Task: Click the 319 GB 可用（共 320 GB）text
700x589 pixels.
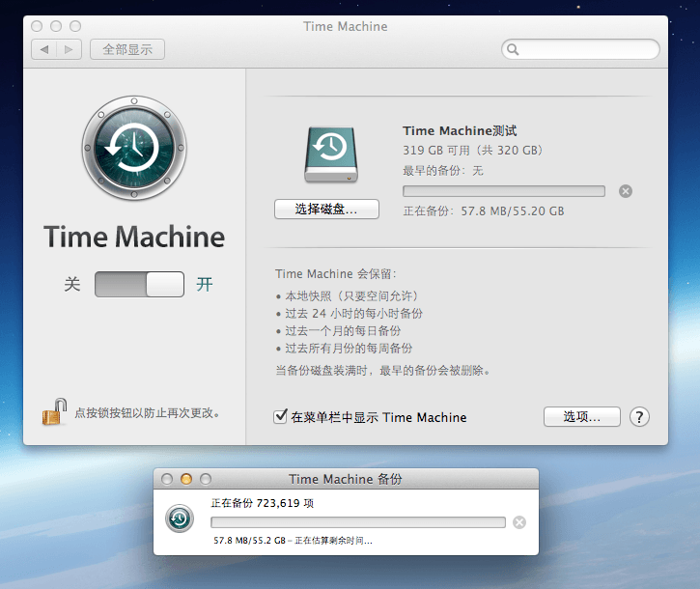Action: pos(473,150)
